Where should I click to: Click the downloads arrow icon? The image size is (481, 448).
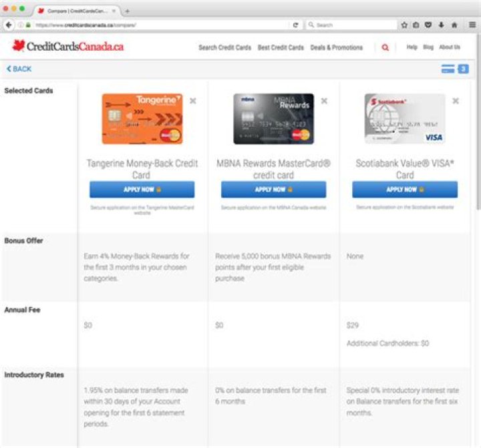point(441,25)
